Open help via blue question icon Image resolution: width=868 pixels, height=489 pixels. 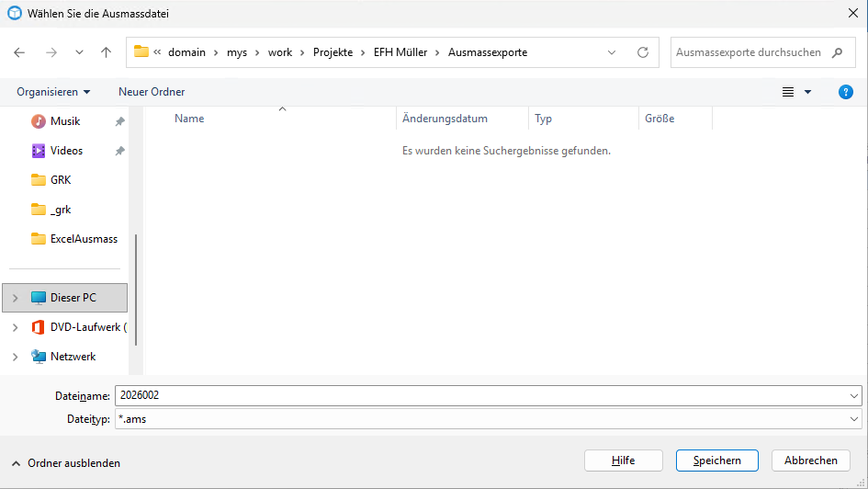[845, 92]
